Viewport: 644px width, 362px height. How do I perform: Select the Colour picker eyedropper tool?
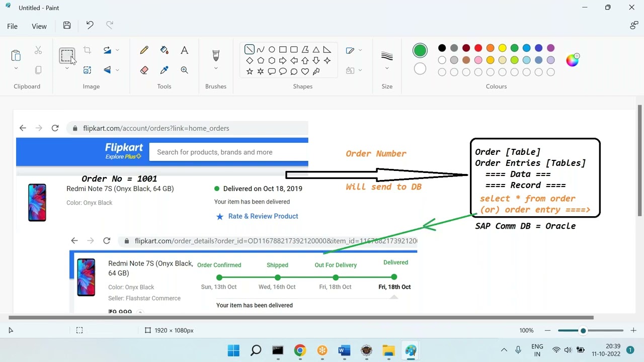[164, 70]
